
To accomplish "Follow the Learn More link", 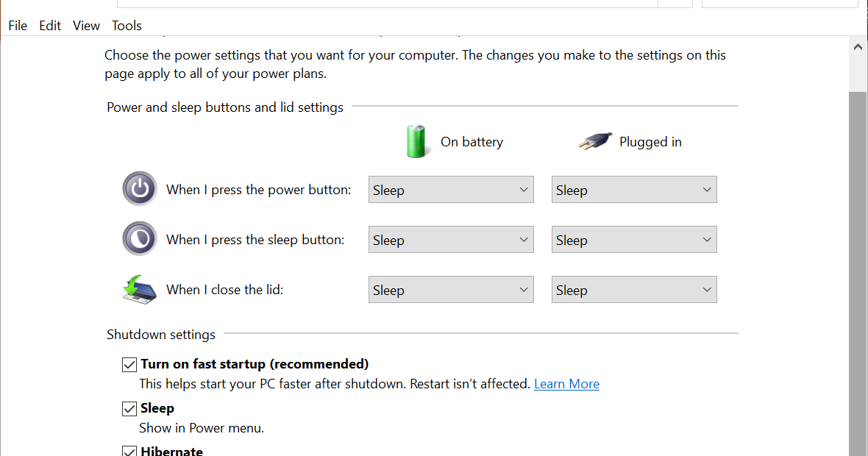I will tap(566, 384).
